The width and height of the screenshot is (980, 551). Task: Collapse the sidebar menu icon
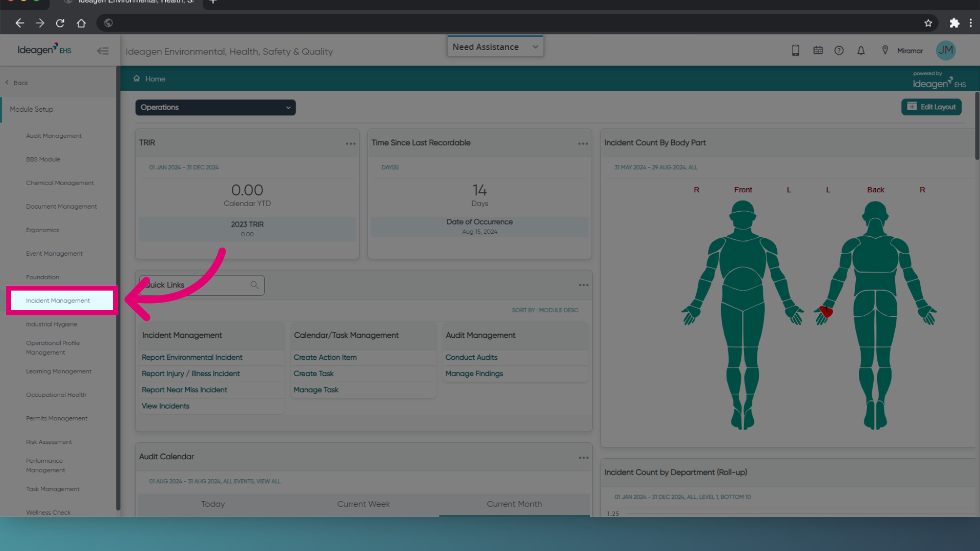pyautogui.click(x=103, y=51)
